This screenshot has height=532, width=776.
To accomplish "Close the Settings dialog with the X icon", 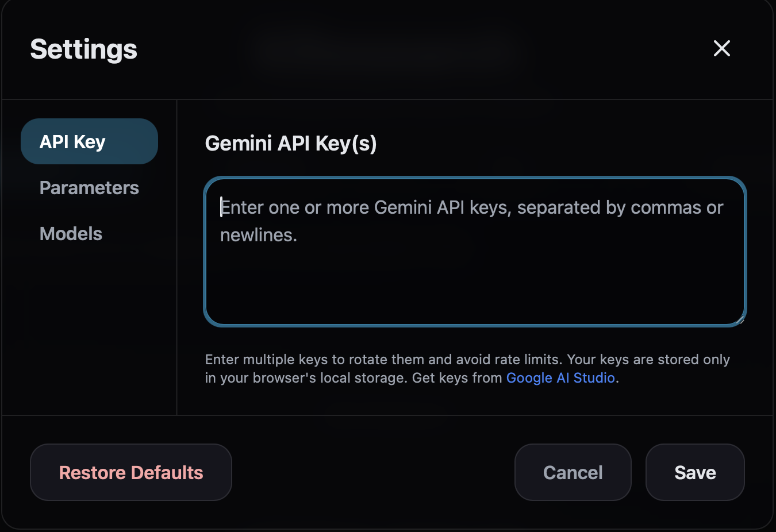I will pyautogui.click(x=722, y=48).
